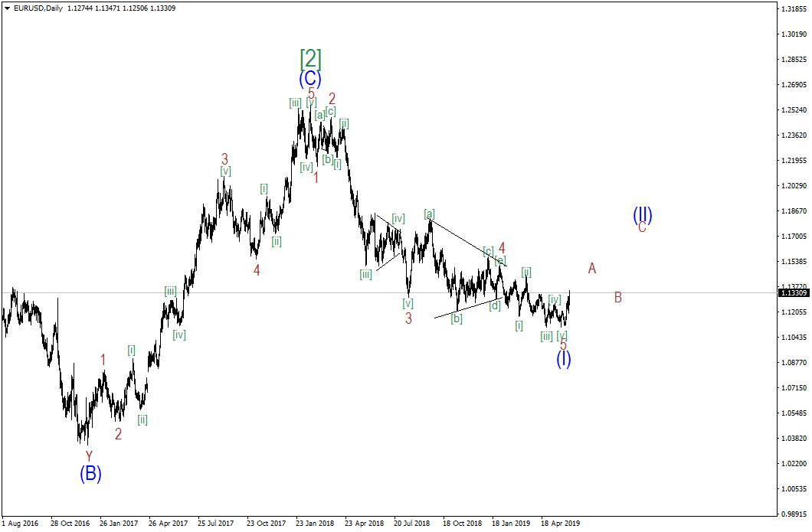Click the red A projection label
The width and height of the screenshot is (812, 532).
pos(592,268)
